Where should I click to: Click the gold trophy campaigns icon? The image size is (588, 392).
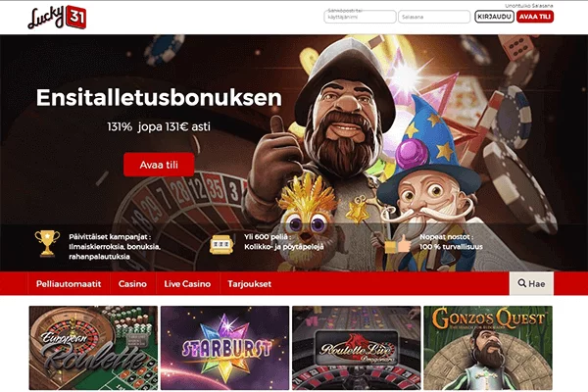pyautogui.click(x=47, y=243)
